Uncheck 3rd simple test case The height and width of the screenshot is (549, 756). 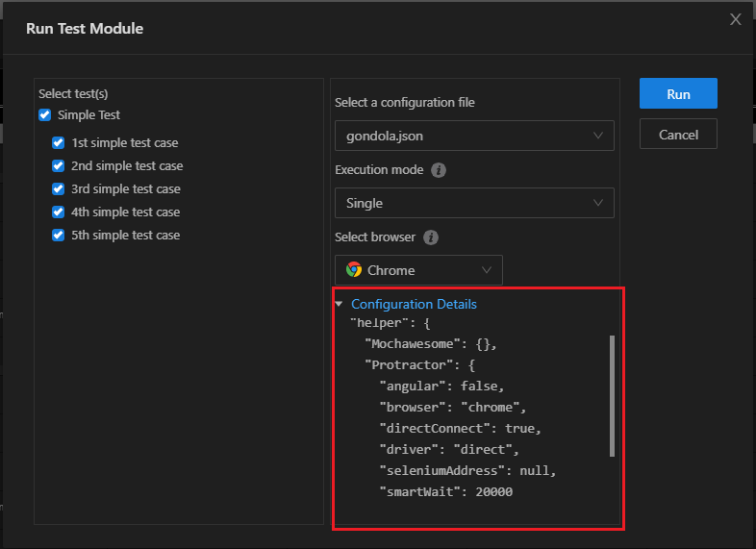click(58, 189)
